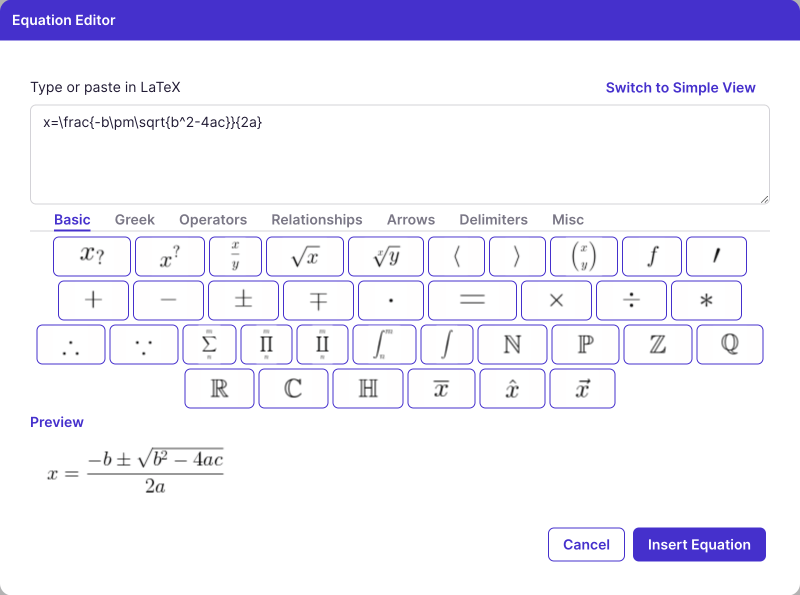The image size is (800, 595).
Task: Insert a fraction template
Action: 236,256
